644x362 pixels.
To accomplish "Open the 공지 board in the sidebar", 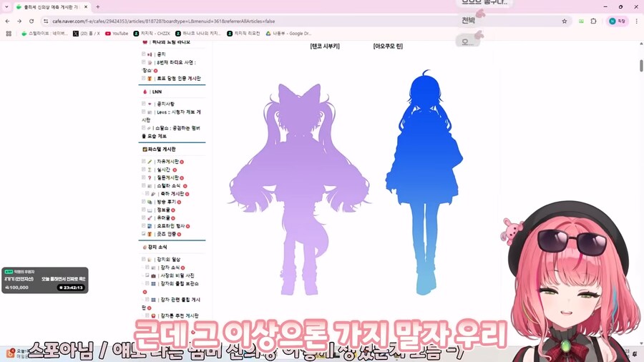I will pyautogui.click(x=161, y=54).
